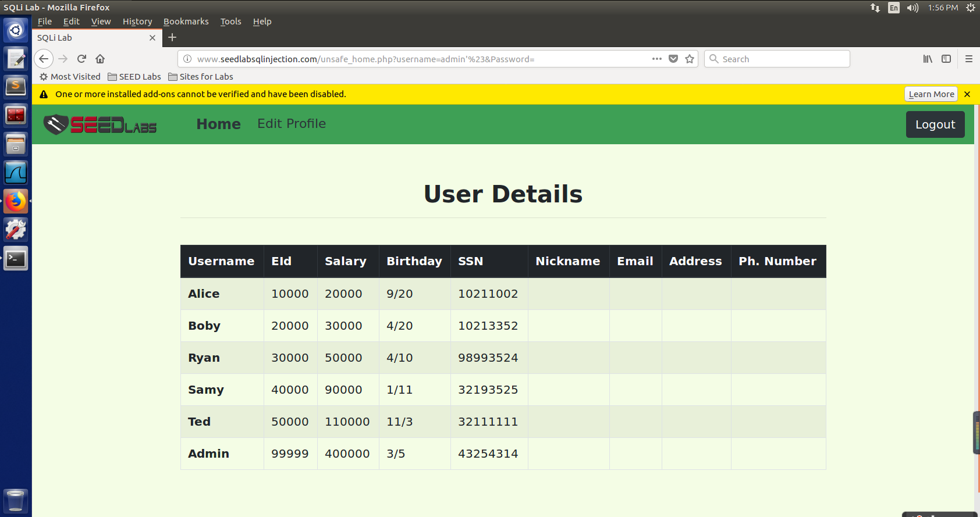The height and width of the screenshot is (517, 980).
Task: Open the File menu
Action: click(x=45, y=22)
